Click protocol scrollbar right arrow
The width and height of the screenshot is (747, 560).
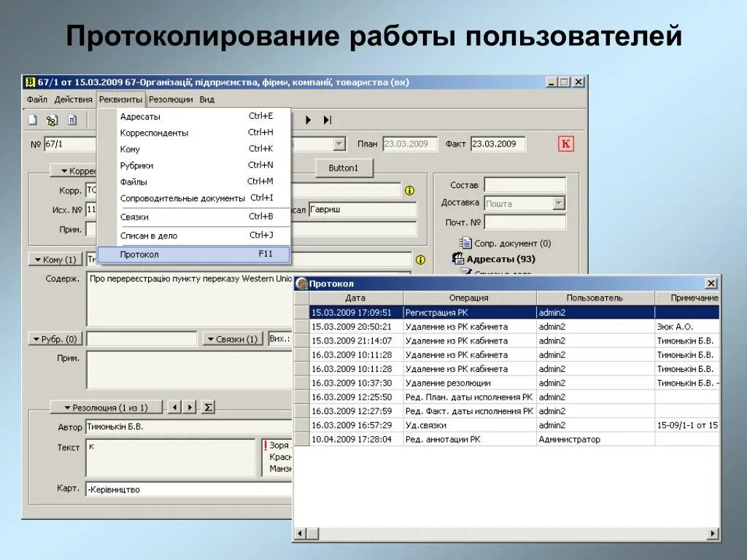[x=713, y=533]
